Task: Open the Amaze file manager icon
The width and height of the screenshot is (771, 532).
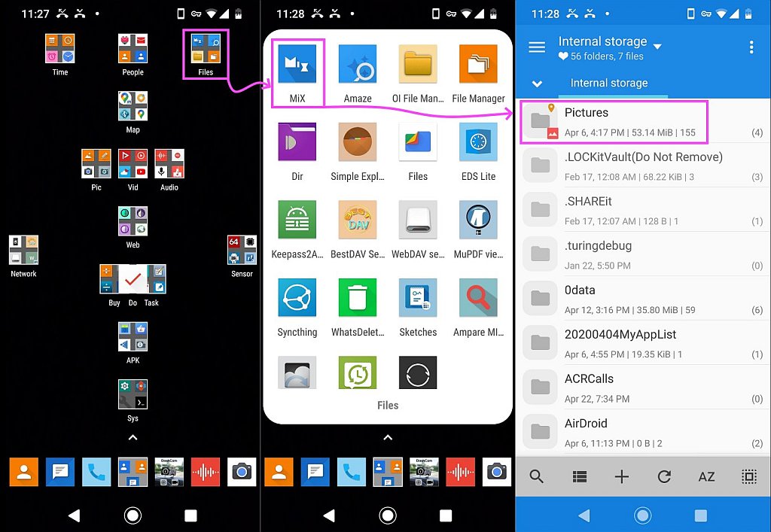Action: coord(358,65)
